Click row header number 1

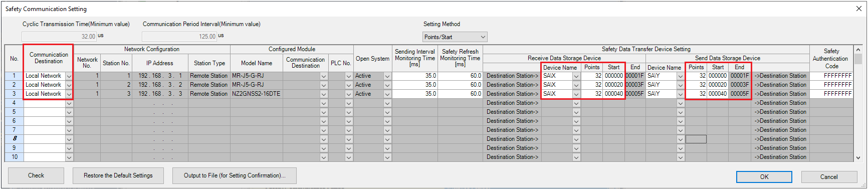[x=14, y=76]
